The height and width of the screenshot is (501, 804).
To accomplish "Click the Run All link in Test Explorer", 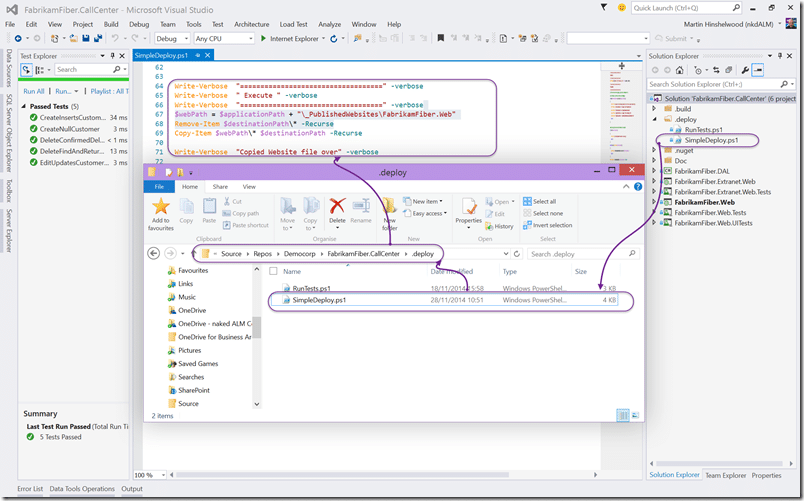I will point(34,91).
